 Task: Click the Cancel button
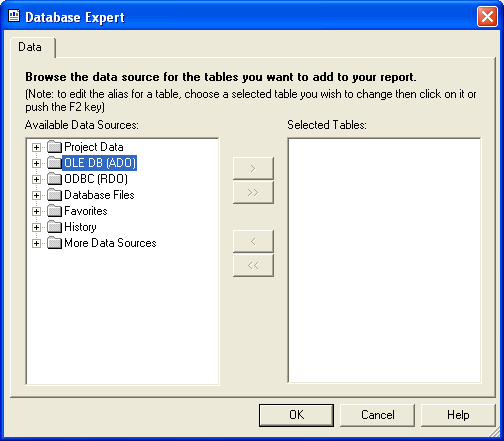click(378, 415)
